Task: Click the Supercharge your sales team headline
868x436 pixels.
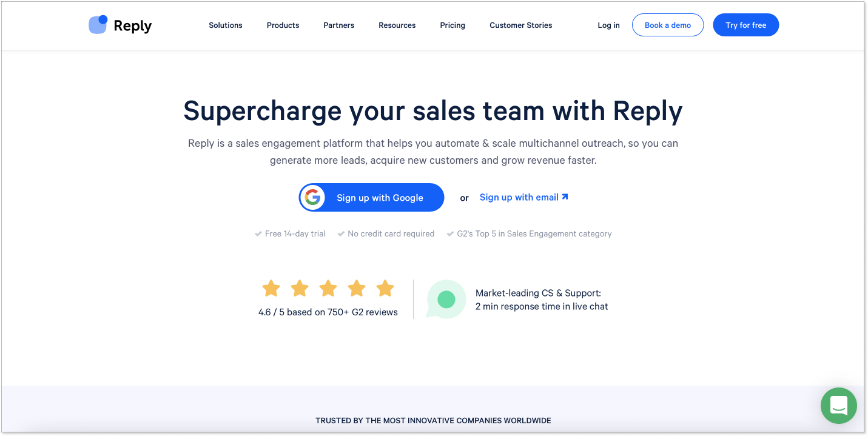Action: click(433, 111)
